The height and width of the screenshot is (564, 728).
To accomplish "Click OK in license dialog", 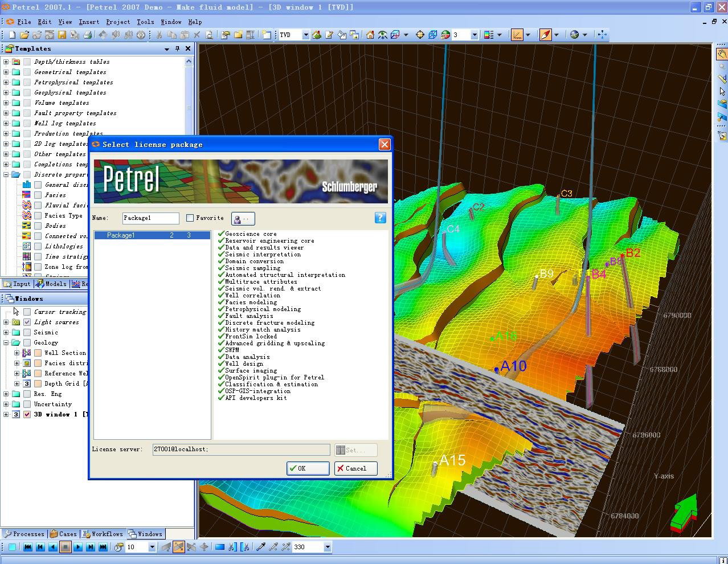I will point(308,468).
